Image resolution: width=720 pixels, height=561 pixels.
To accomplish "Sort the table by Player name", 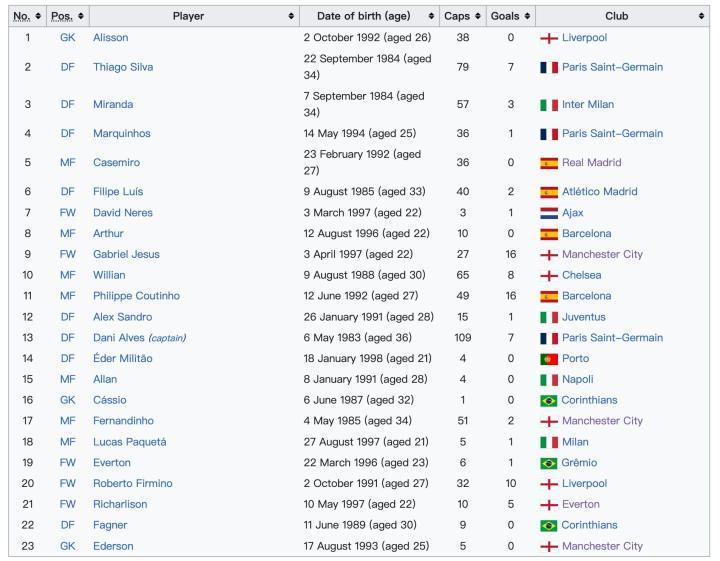I will pyautogui.click(x=188, y=16).
